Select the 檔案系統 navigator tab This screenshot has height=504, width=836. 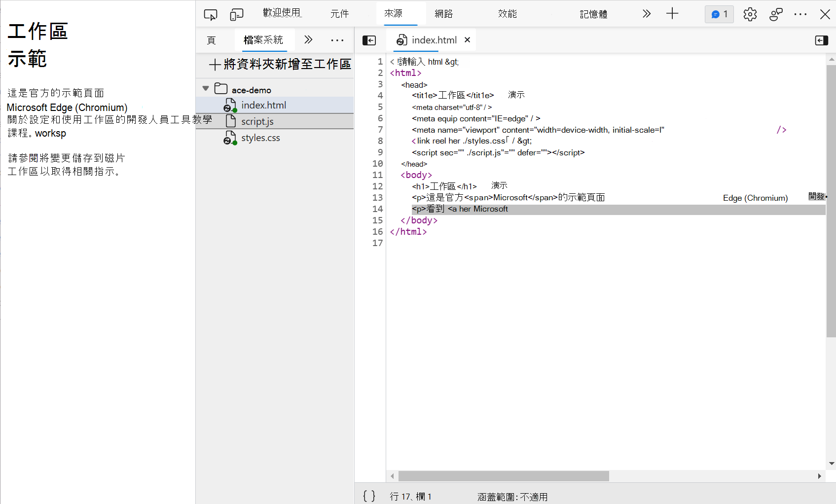click(263, 40)
